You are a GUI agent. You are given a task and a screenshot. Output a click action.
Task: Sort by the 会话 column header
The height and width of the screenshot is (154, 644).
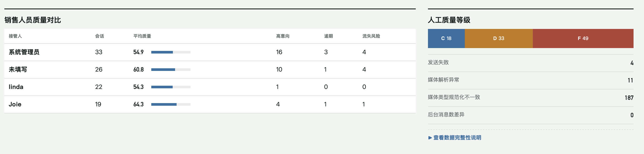point(99,36)
